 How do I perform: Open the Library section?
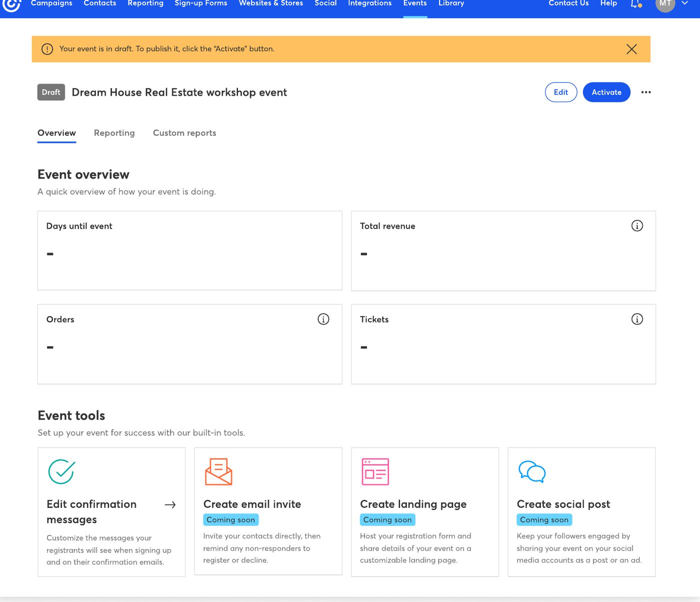[451, 3]
